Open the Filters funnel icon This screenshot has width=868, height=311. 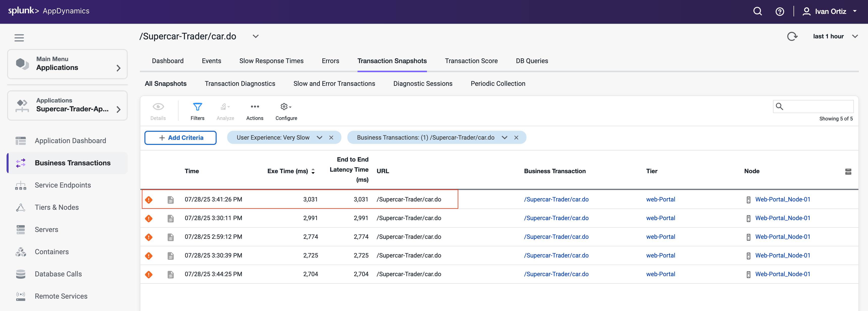point(197,107)
